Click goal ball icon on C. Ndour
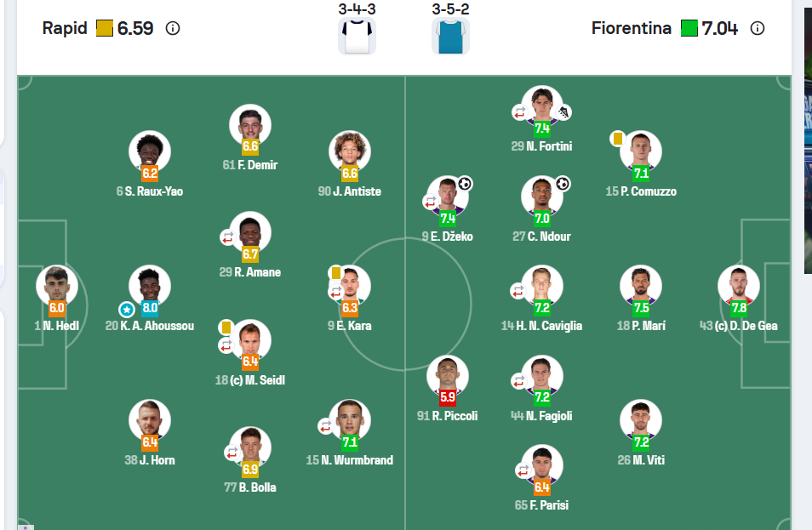 click(x=563, y=183)
